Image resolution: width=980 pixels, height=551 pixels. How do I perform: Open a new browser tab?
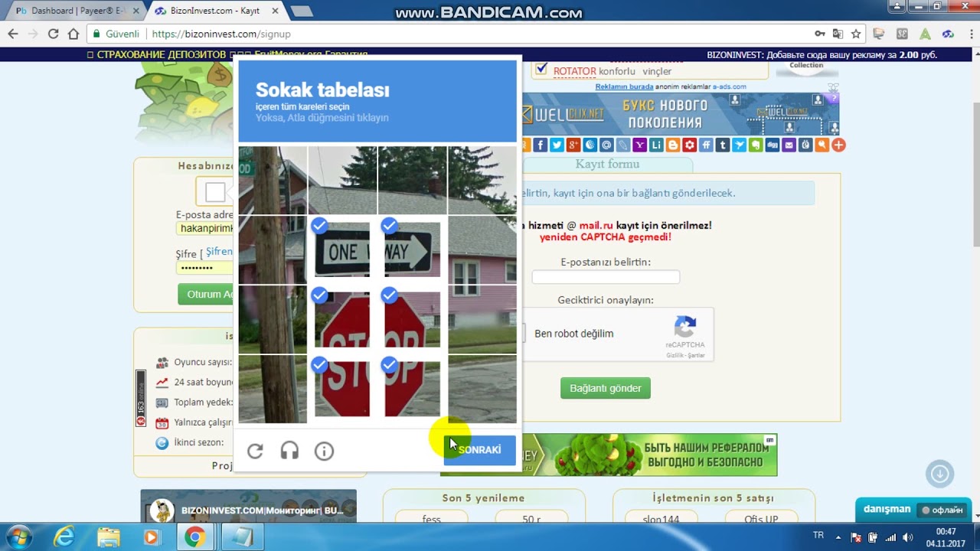302,11
